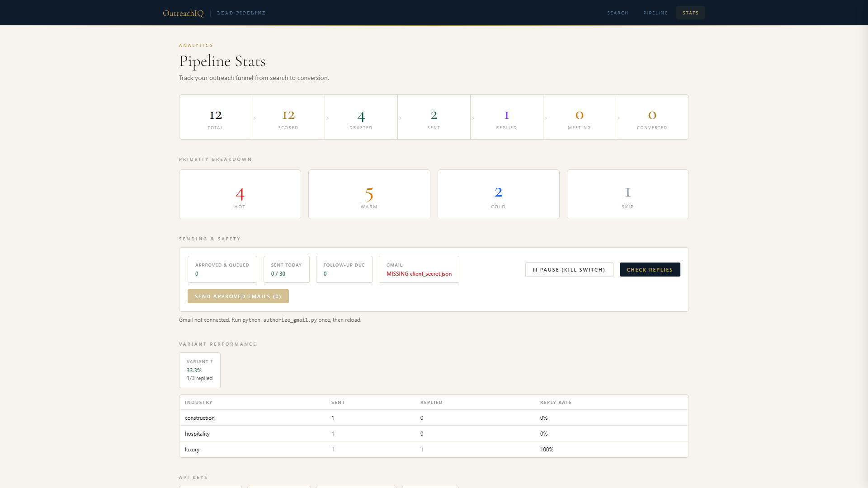Click the API Keys section label

[x=193, y=478]
